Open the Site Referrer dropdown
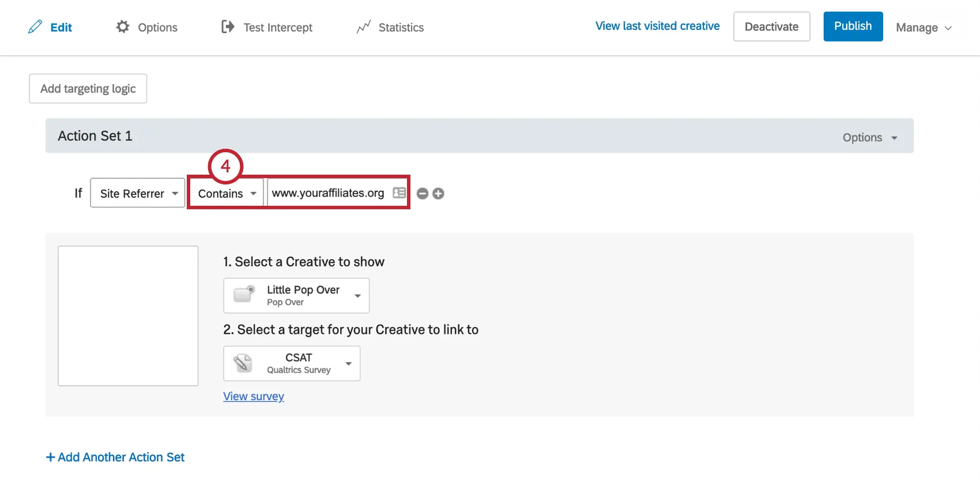 tap(138, 193)
